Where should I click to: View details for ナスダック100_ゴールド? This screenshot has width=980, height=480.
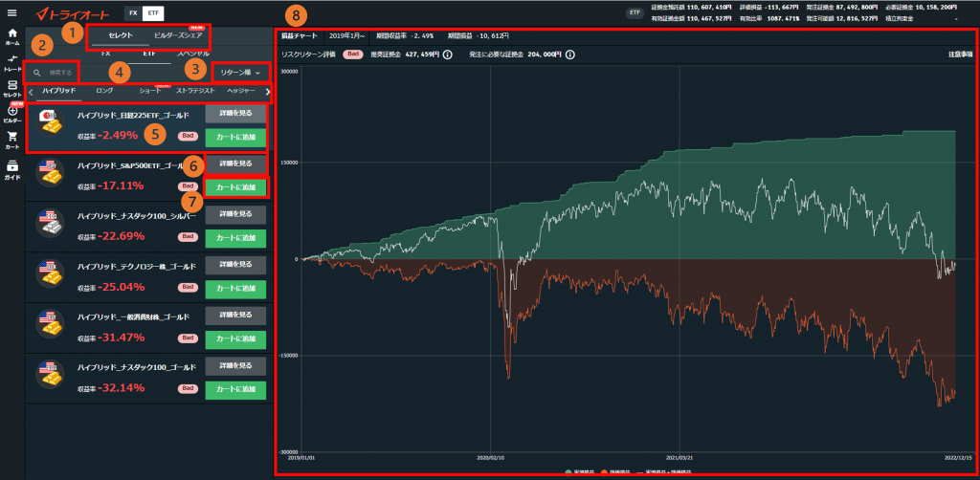235,366
